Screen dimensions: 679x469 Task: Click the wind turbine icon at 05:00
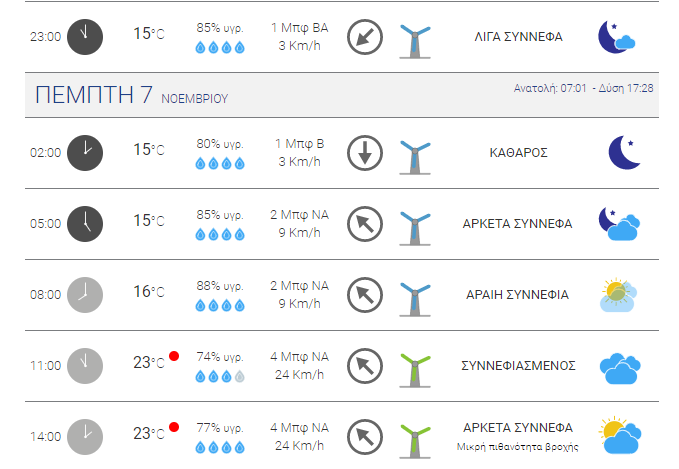415,229
